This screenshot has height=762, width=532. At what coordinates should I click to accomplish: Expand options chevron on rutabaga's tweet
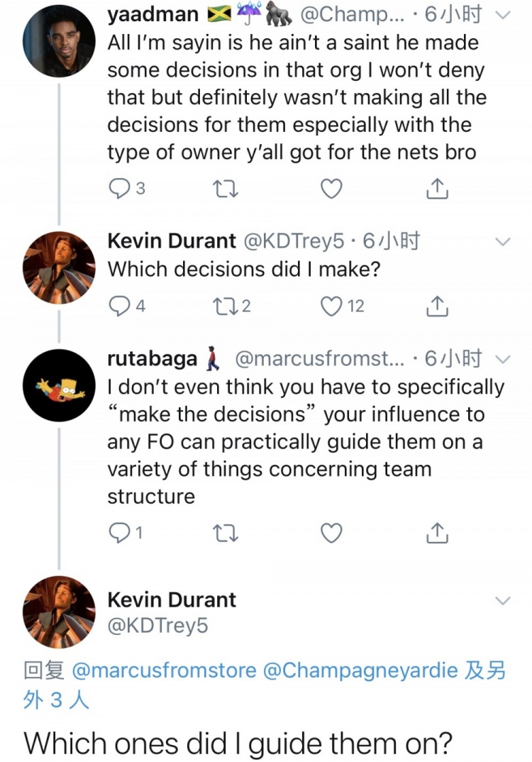pos(502,359)
